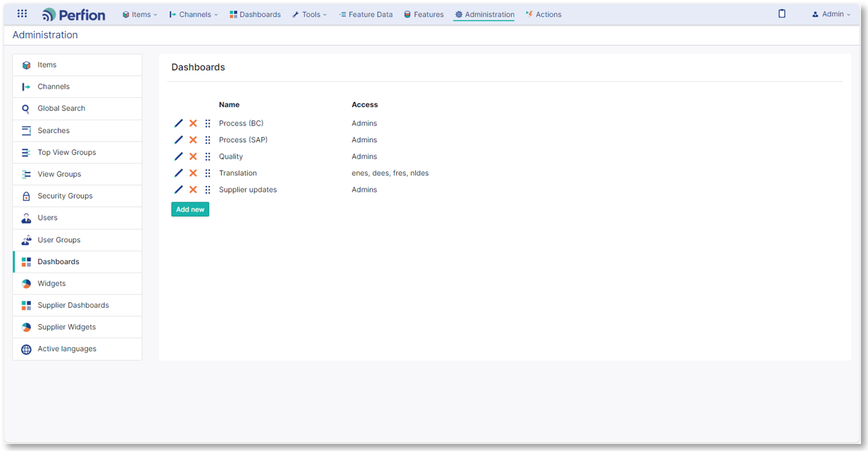
Task: Click the Security Groups lock icon
Action: (x=26, y=196)
